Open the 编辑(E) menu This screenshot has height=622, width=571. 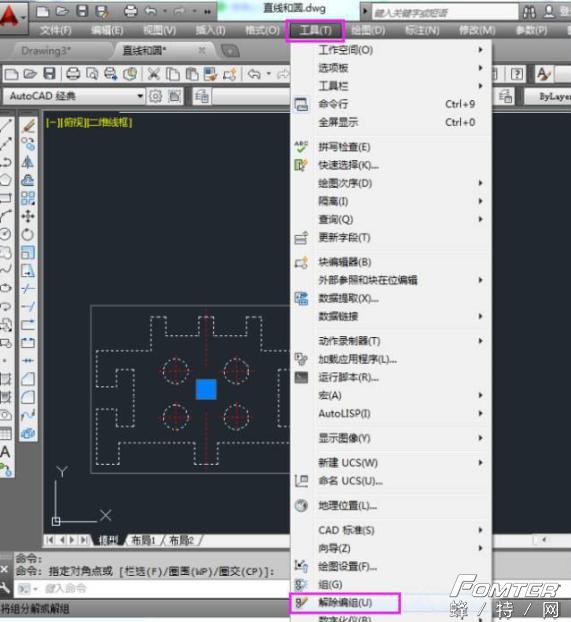coord(107,30)
